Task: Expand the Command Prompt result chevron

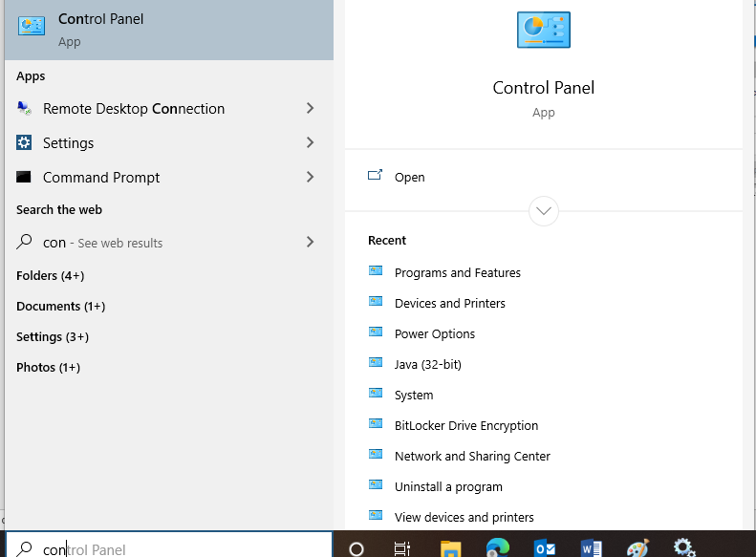Action: (x=310, y=178)
